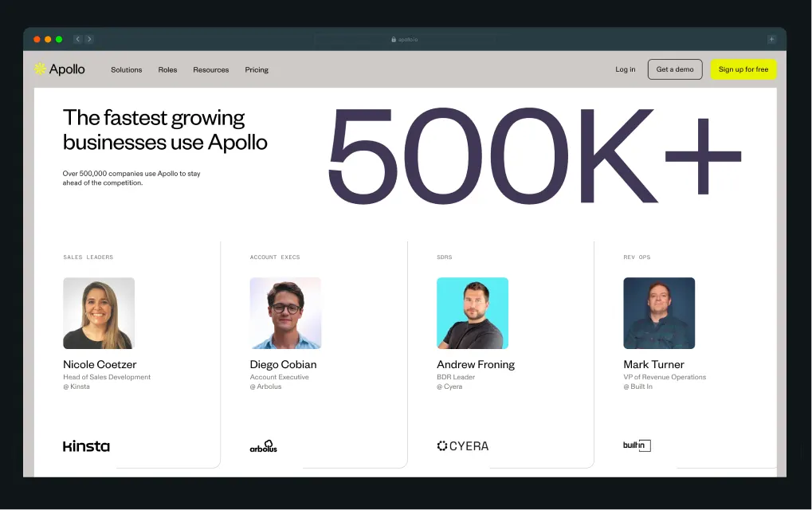Screen dimensions: 812x510
Task: Click Mark Turner's profile photo
Action: [659, 313]
